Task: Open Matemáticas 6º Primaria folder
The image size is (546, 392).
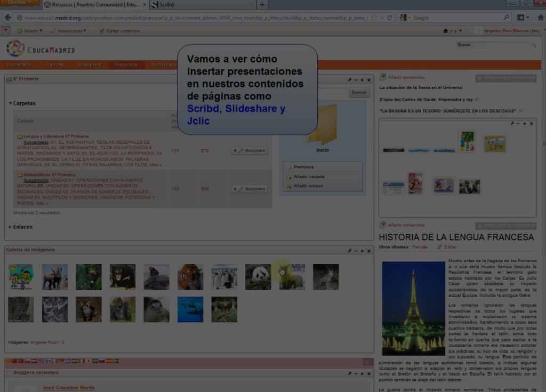Action: [x=49, y=175]
